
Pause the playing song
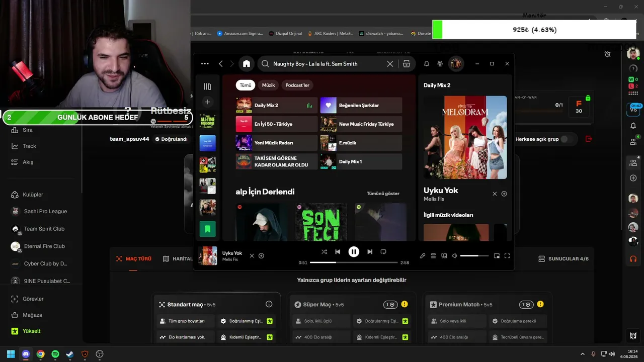(354, 252)
